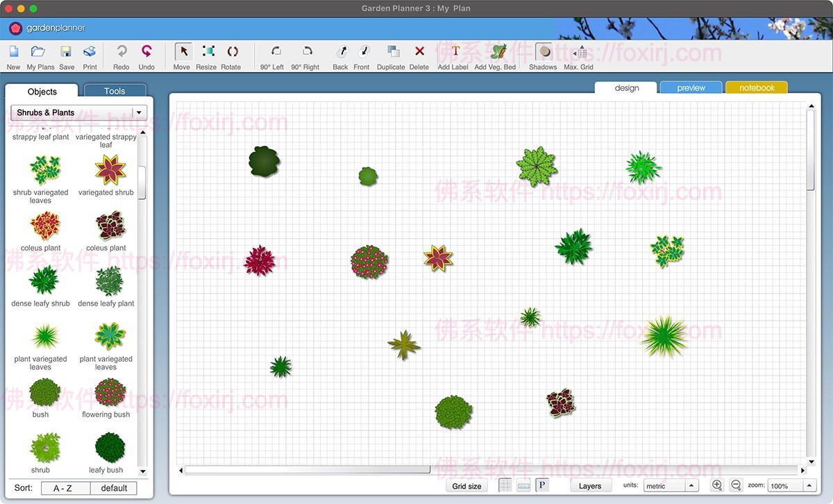Toggle the grid display icon near Grid size

[505, 485]
